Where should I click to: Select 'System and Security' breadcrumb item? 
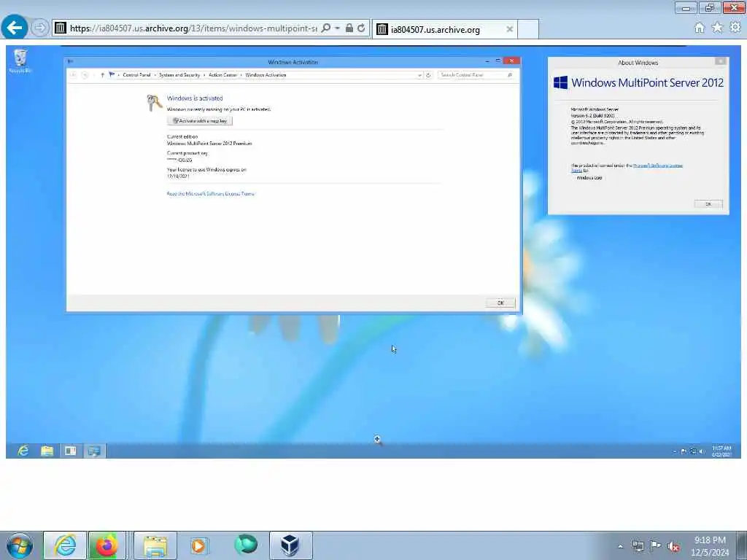coord(179,75)
